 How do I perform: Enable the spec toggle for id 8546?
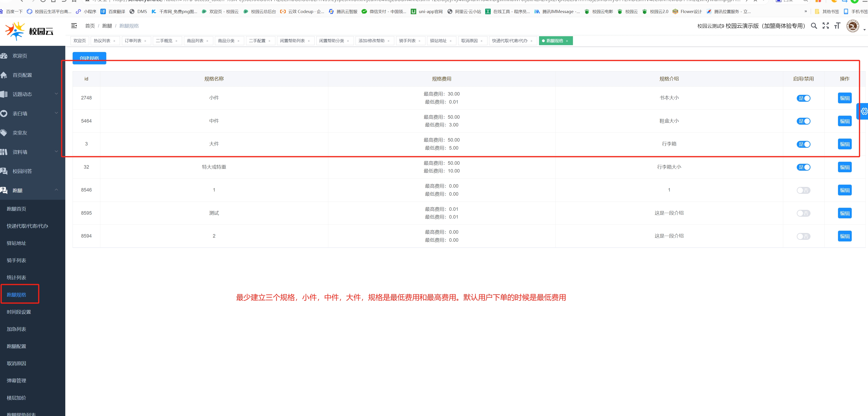[x=803, y=190]
